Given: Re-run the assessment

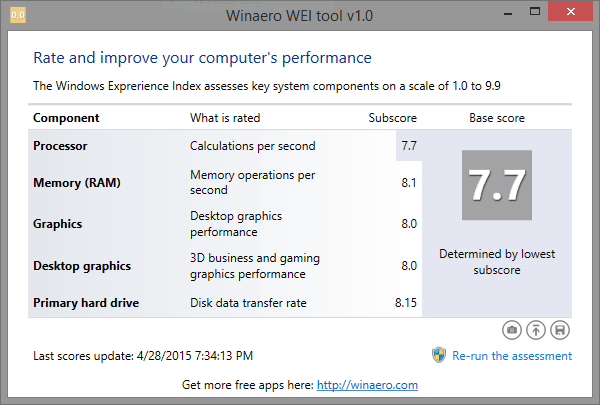Looking at the screenshot, I should (512, 356).
